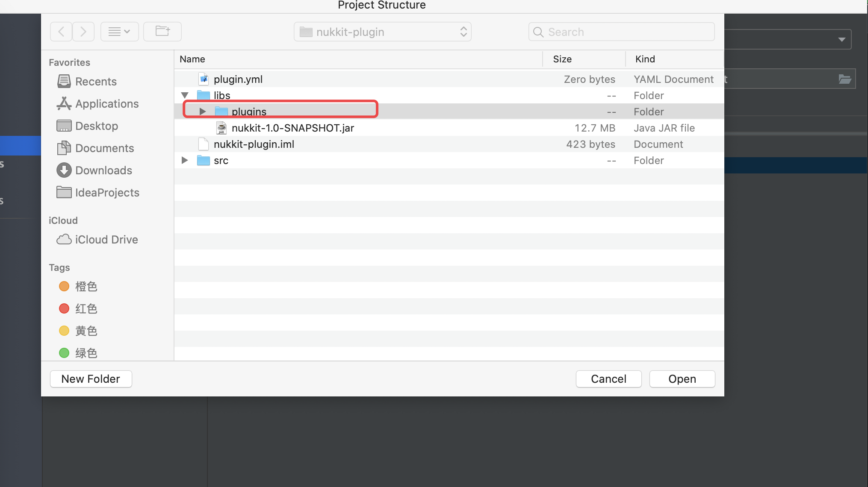868x487 pixels.
Task: Click the forward navigation arrow
Action: click(x=83, y=32)
